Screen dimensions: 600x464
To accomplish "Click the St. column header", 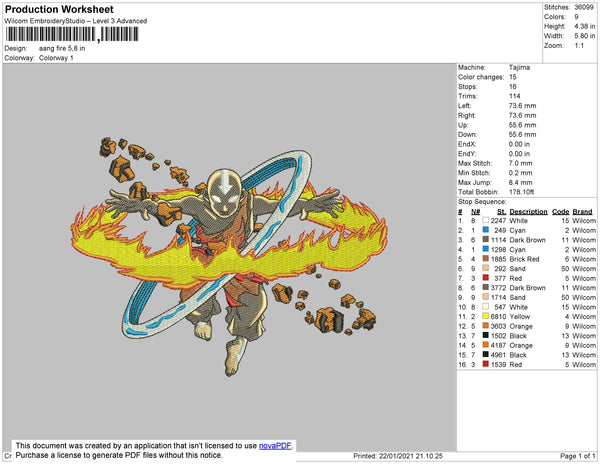I will click(x=502, y=212).
